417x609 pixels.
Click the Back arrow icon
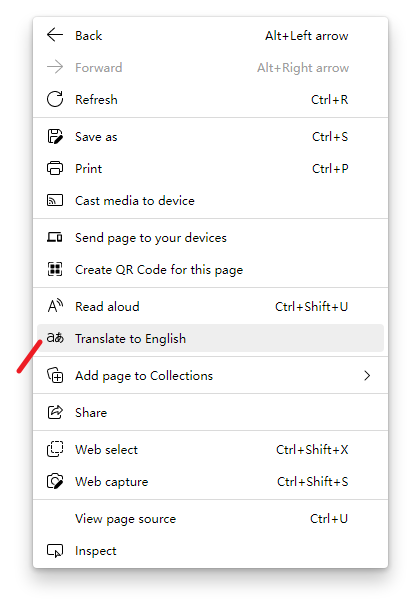55,35
